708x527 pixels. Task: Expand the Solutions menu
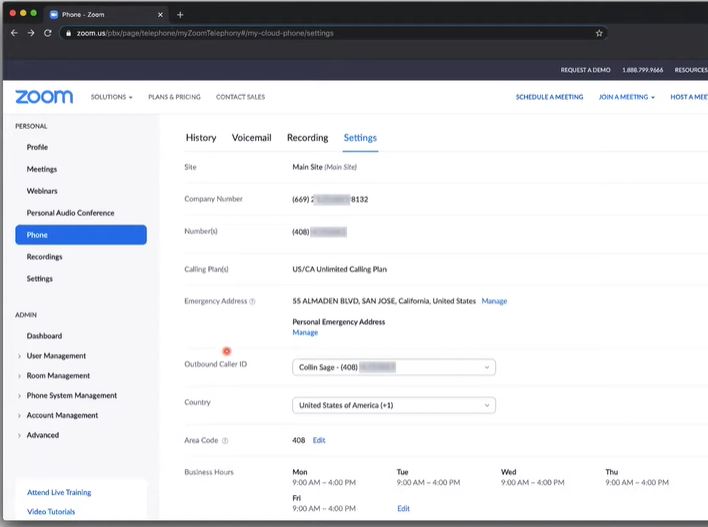point(112,97)
